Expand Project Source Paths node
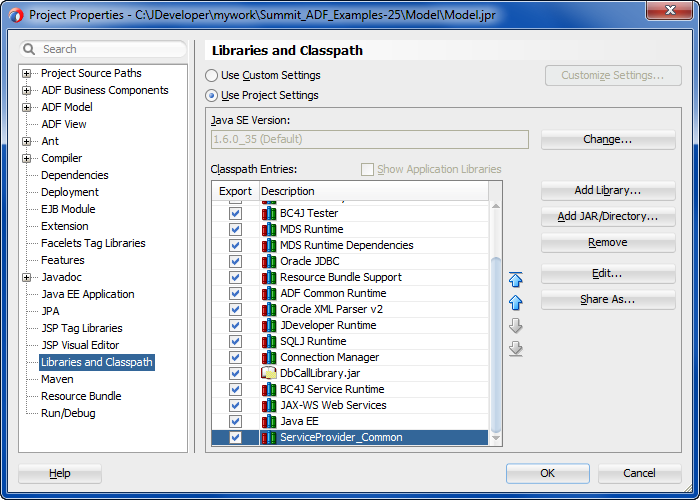The image size is (700, 500). (27, 73)
